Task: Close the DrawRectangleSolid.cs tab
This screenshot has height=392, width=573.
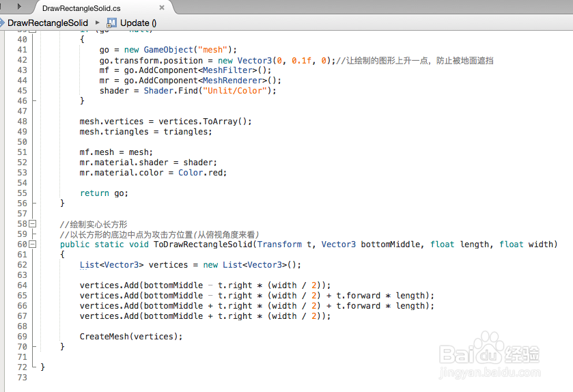Action: pyautogui.click(x=162, y=8)
